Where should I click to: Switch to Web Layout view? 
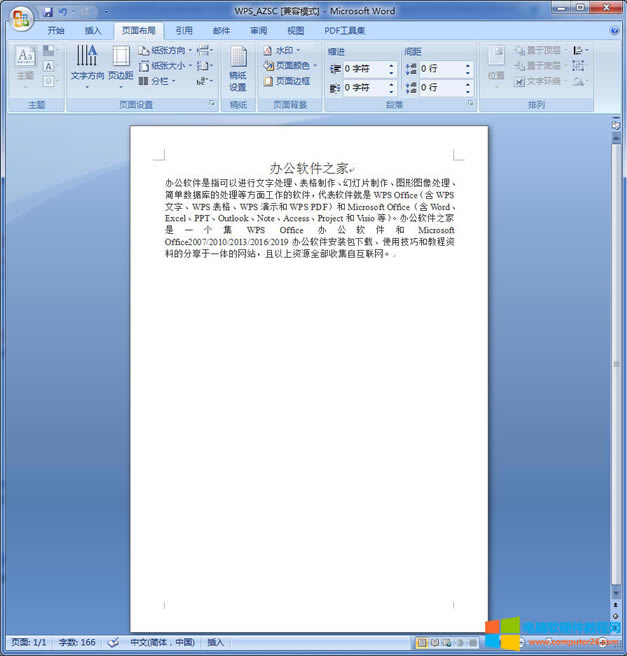tap(447, 643)
